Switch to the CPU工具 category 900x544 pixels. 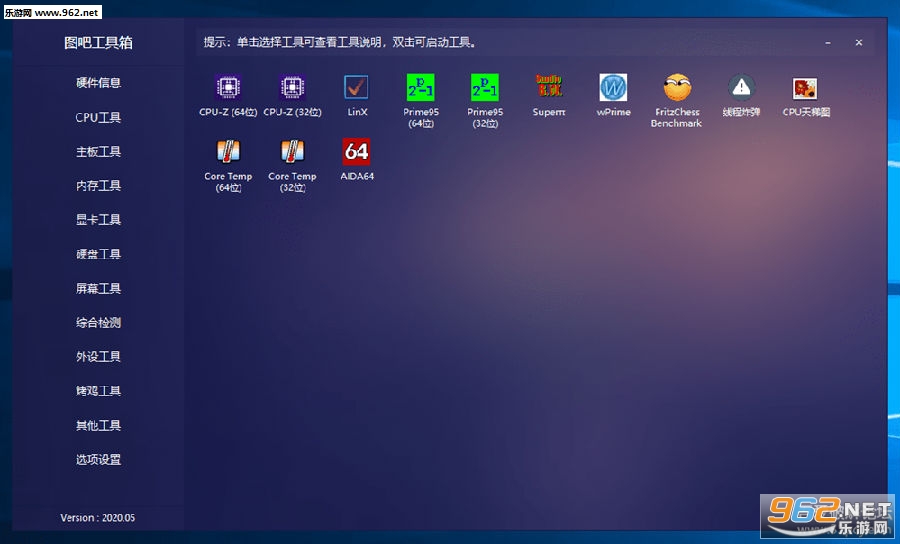coord(98,117)
